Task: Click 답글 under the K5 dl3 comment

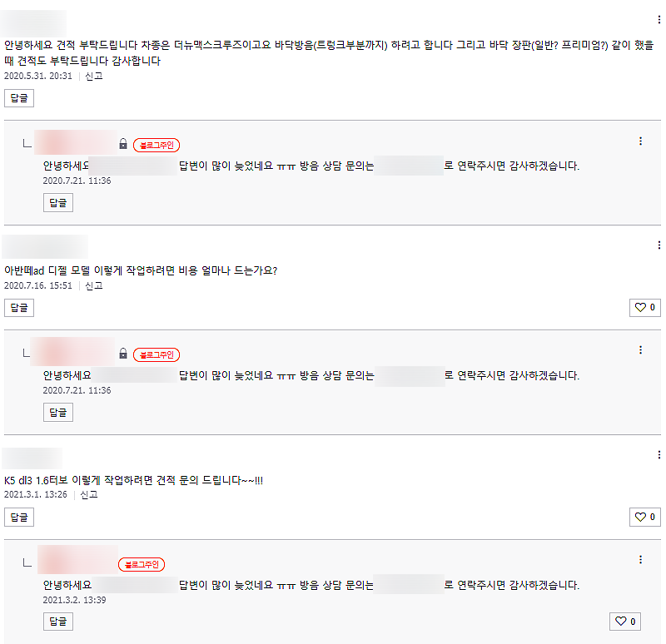Action: [19, 517]
